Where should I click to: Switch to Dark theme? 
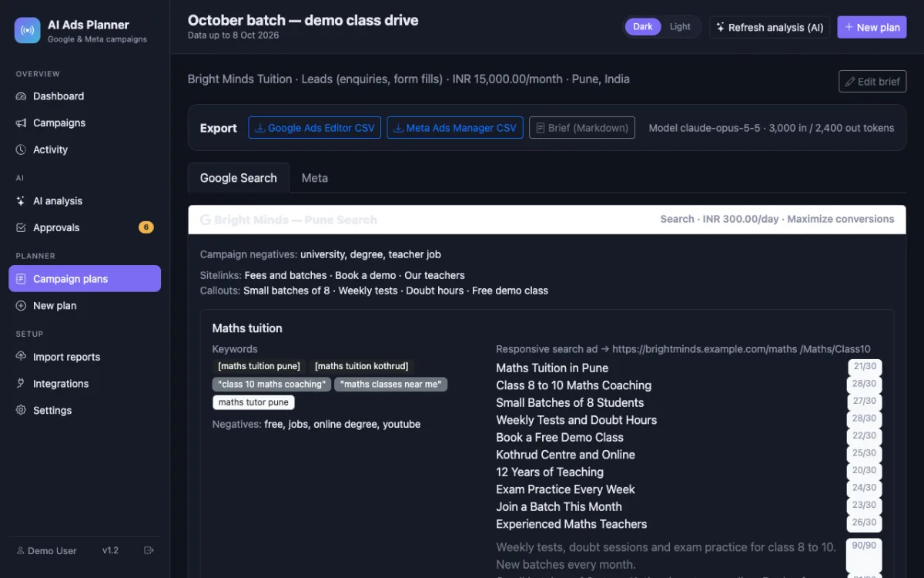643,27
